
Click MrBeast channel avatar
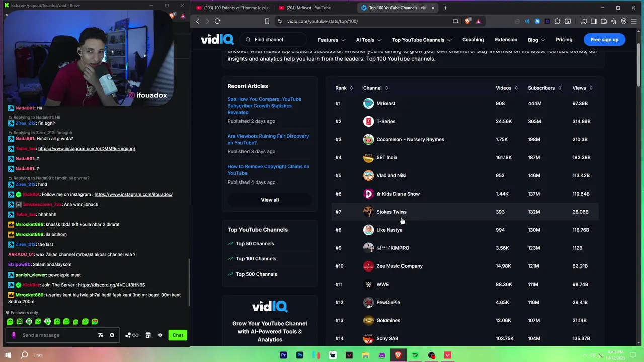point(368,103)
